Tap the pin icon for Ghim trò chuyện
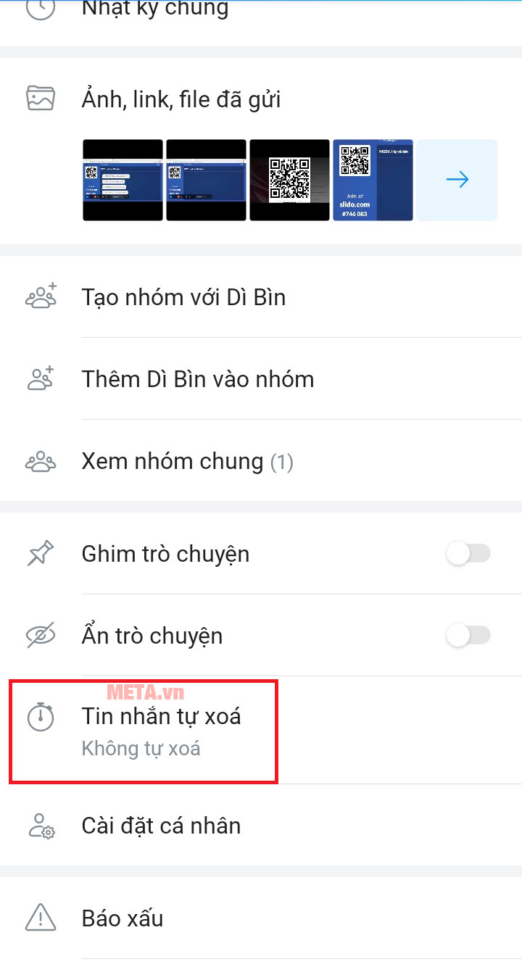The image size is (522, 980). pos(41,554)
